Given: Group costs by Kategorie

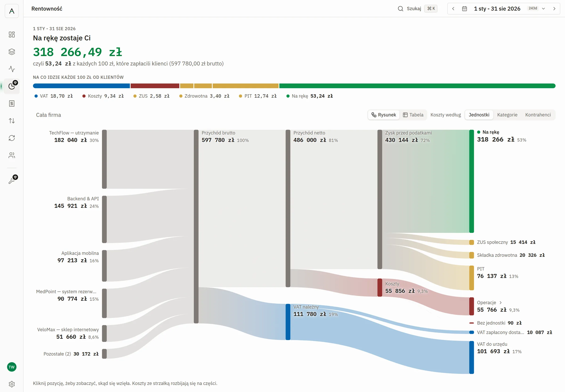Looking at the screenshot, I should click(x=507, y=115).
